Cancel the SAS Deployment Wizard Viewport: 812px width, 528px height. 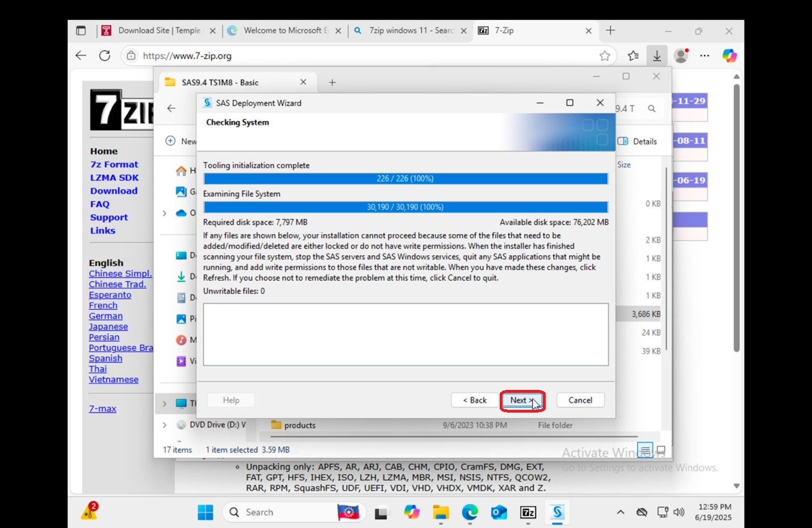tap(580, 400)
